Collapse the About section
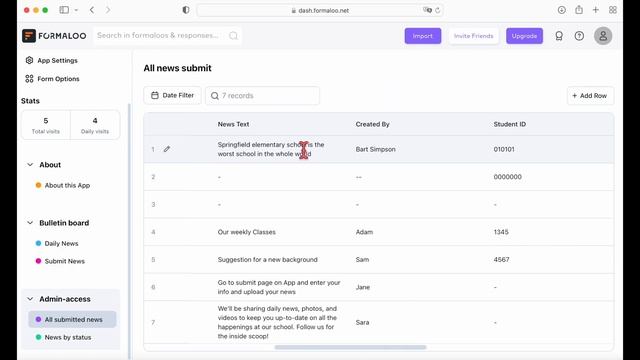 (30, 165)
